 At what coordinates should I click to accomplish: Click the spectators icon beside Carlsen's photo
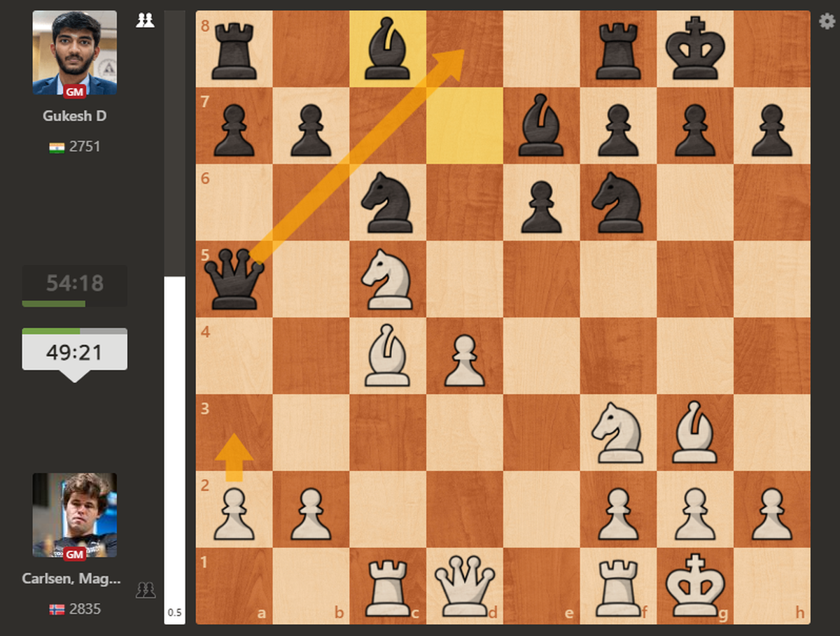coord(145,590)
